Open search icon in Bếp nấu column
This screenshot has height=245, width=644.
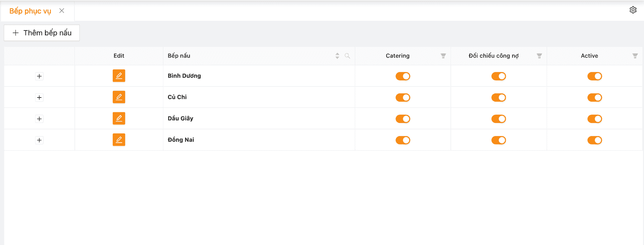click(x=347, y=56)
